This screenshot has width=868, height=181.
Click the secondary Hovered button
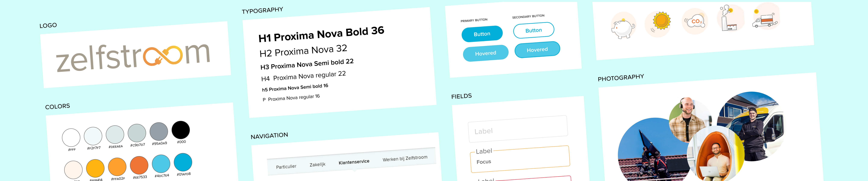[537, 49]
